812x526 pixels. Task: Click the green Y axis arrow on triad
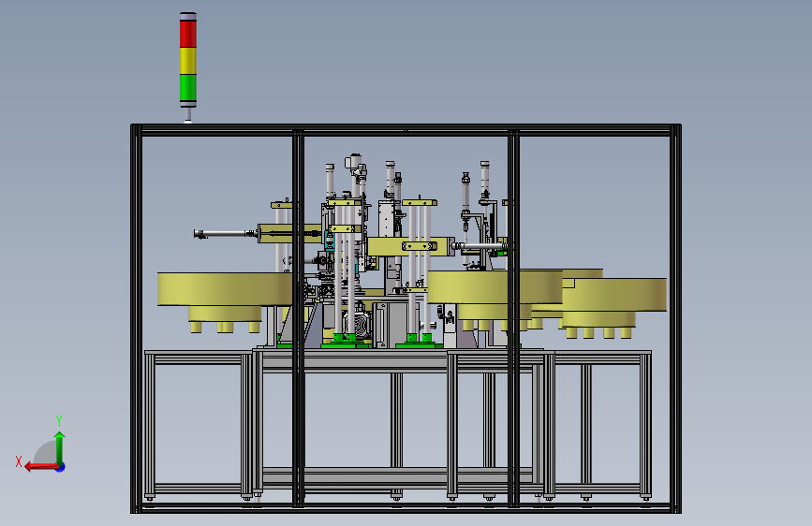pyautogui.click(x=60, y=447)
